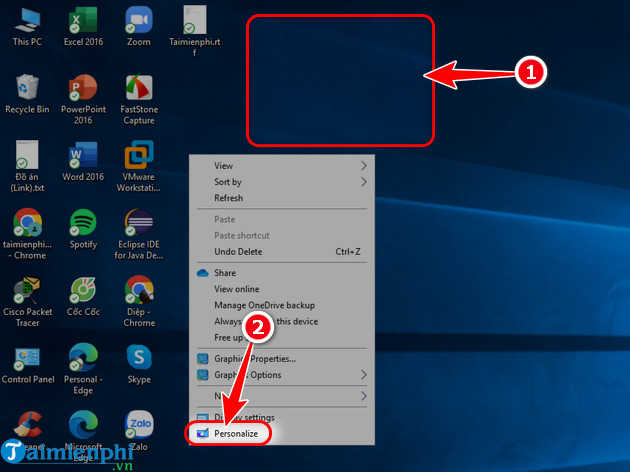Select the Cisco Packet Tracer icon

coord(27,290)
